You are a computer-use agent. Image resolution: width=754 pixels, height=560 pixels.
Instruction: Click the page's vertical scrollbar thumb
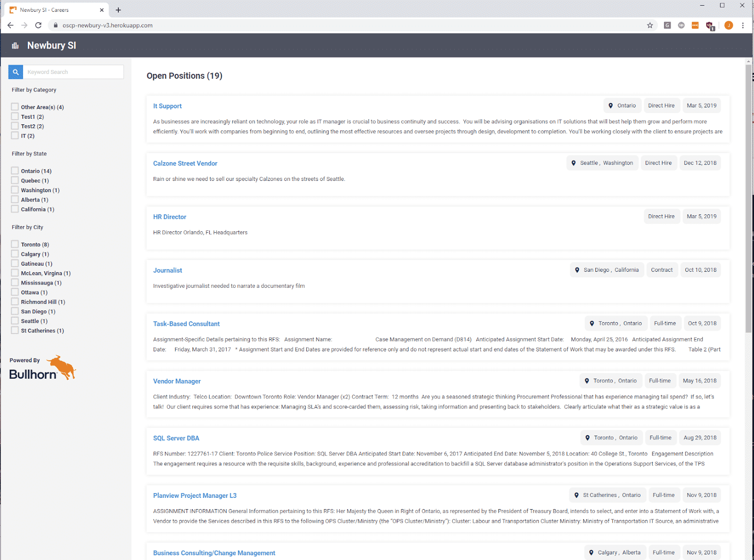748,198
